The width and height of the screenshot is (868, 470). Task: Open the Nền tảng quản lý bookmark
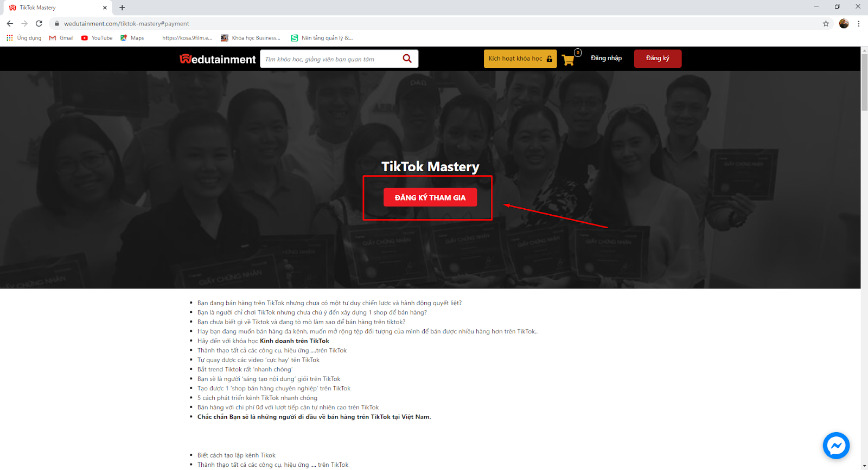coord(322,38)
